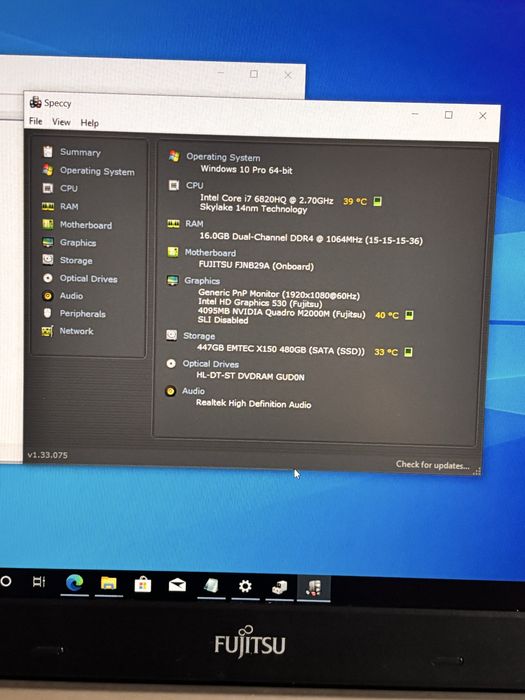Image resolution: width=525 pixels, height=700 pixels.
Task: Close the Speccy window
Action: (x=483, y=116)
